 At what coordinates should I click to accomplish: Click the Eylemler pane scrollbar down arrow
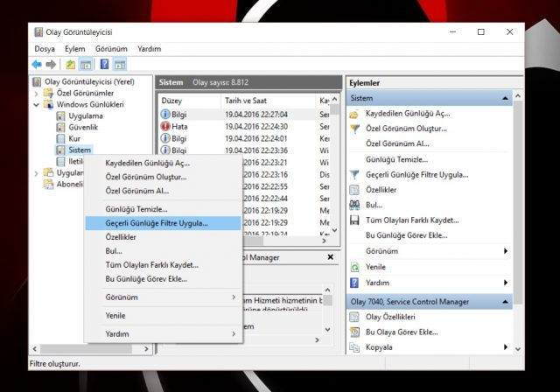(x=518, y=349)
